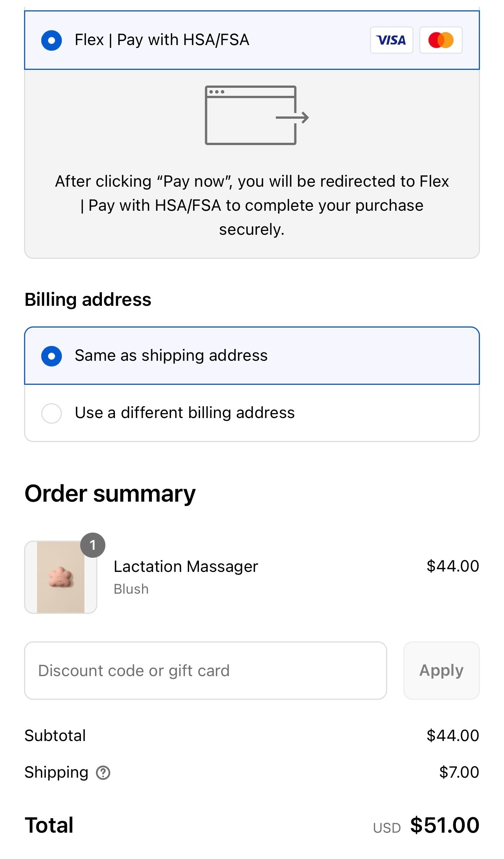This screenshot has width=504, height=859.
Task: Select Flex Pay with HSA/FSA radio button
Action: 52,40
